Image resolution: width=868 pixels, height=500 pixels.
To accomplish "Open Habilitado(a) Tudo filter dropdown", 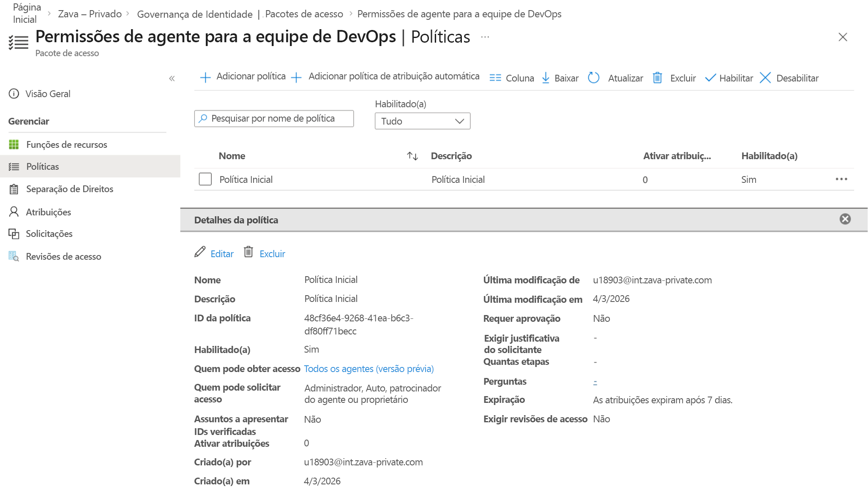I will tap(423, 121).
